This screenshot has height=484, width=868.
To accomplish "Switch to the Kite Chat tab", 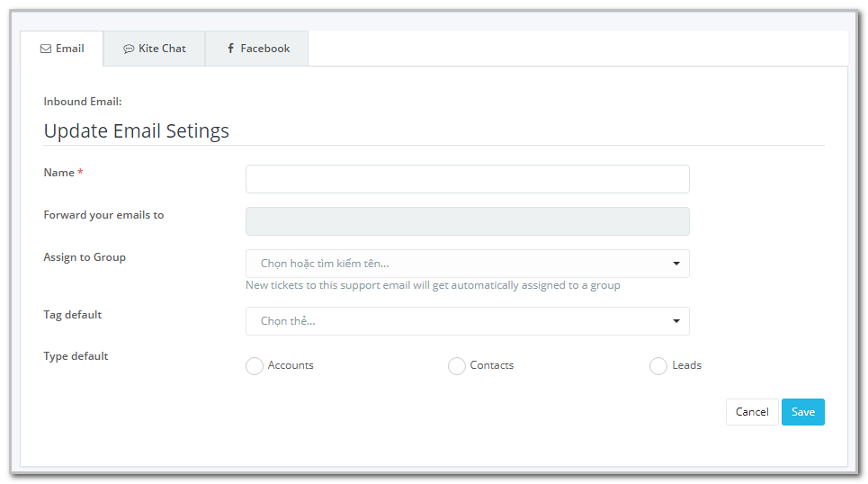I will coord(154,49).
